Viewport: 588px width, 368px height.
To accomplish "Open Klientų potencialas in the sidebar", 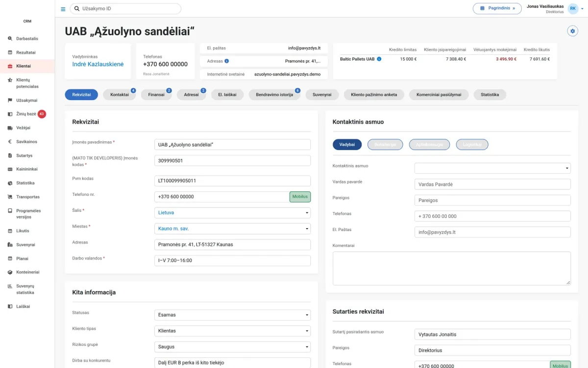I will click(x=27, y=83).
